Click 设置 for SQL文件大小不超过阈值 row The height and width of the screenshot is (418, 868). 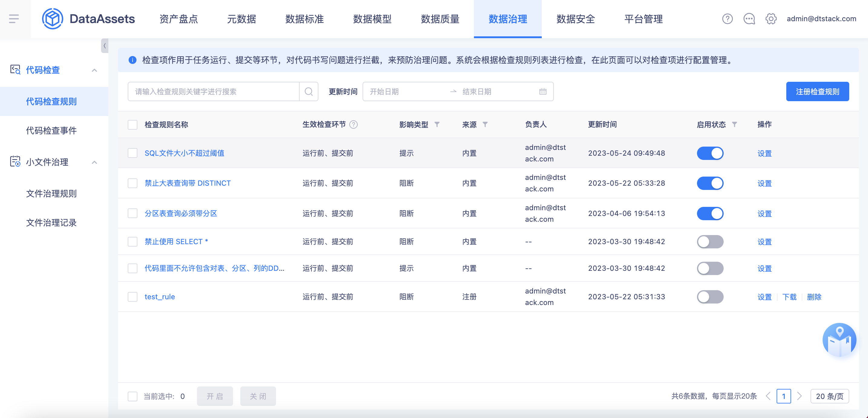(764, 153)
